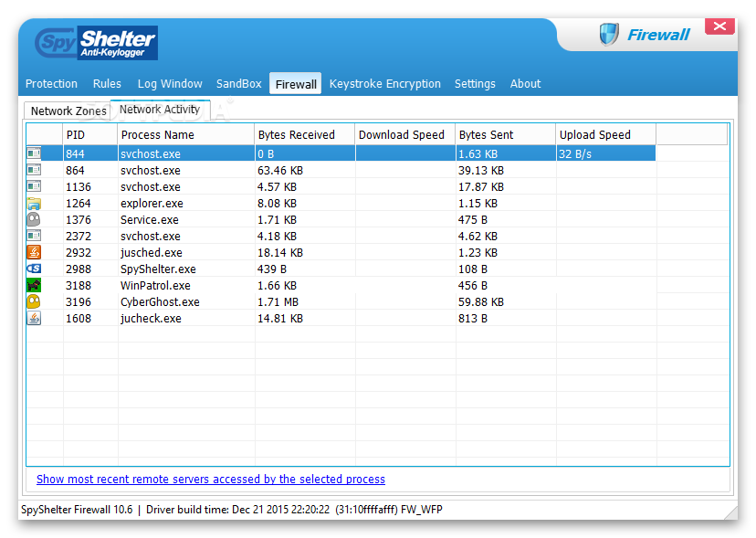Click the yellow CyberGhost.exe ghost icon
The height and width of the screenshot is (538, 756).
(34, 301)
